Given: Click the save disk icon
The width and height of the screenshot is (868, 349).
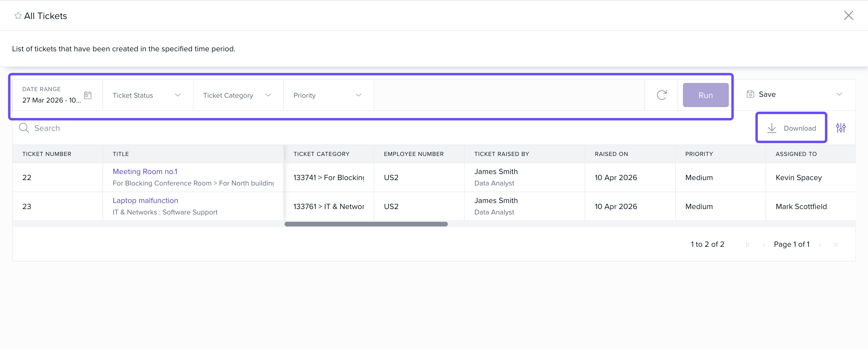Looking at the screenshot, I should pos(750,94).
